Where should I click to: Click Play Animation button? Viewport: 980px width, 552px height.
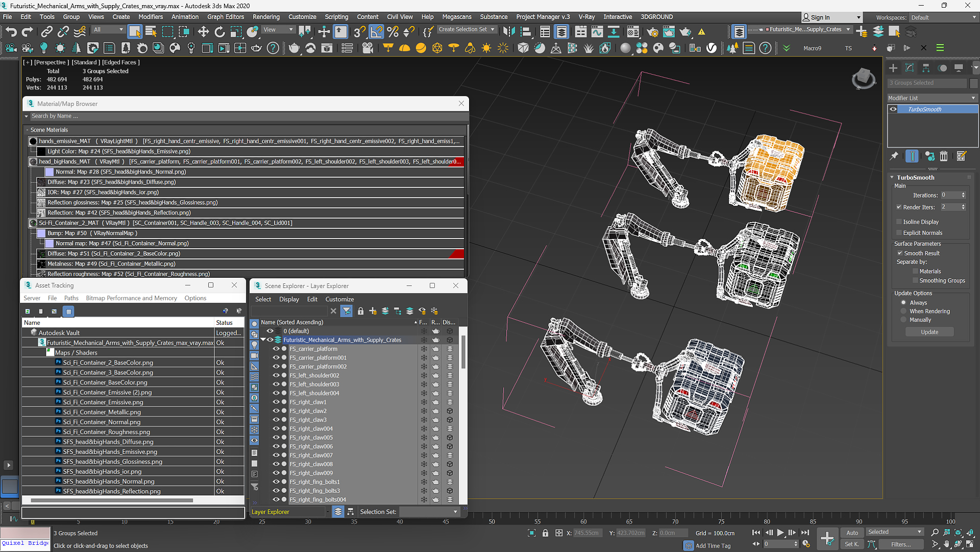[780, 533]
